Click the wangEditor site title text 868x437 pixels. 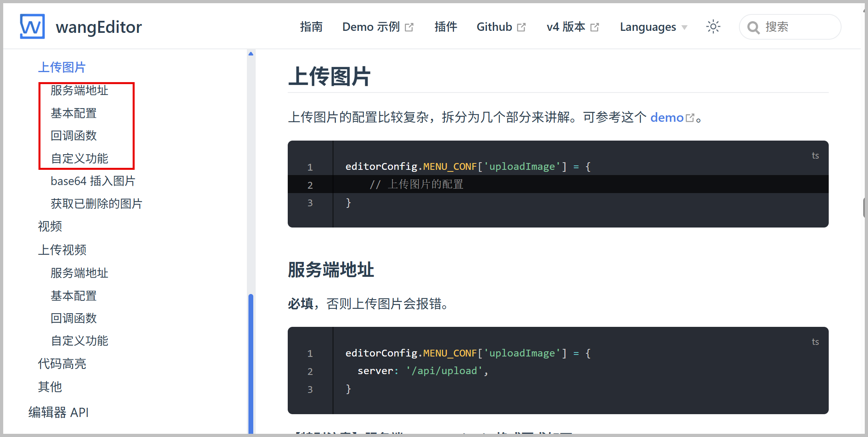click(99, 27)
